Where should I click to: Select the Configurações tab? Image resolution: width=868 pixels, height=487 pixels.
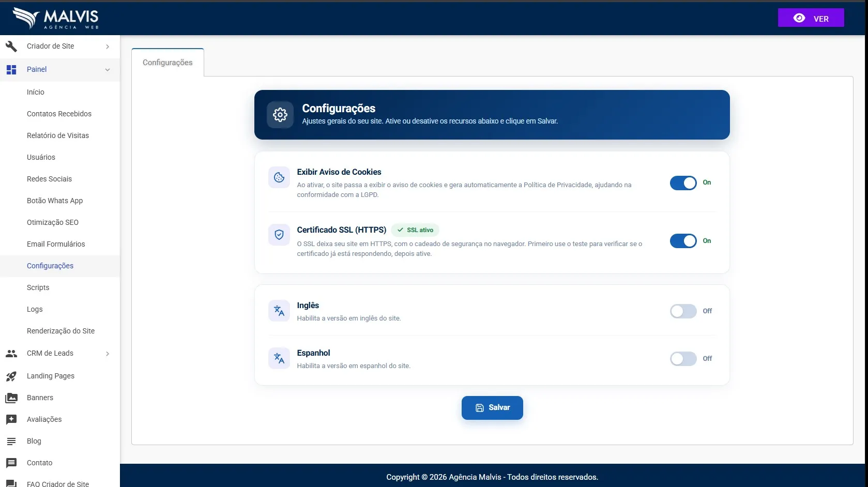click(x=167, y=63)
